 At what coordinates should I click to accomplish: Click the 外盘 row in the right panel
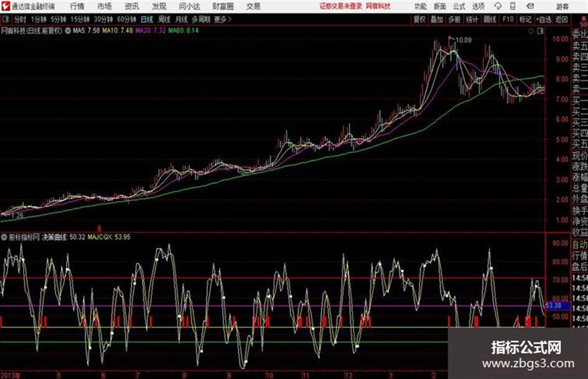(x=580, y=199)
